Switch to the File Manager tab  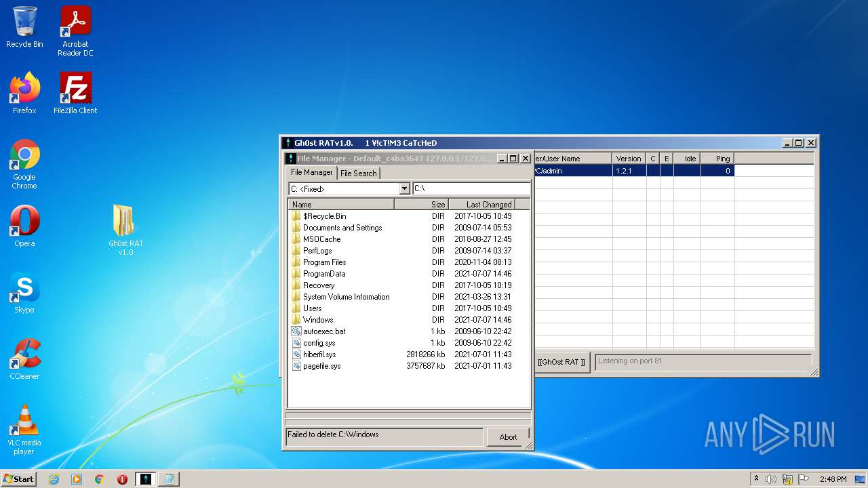tap(312, 172)
